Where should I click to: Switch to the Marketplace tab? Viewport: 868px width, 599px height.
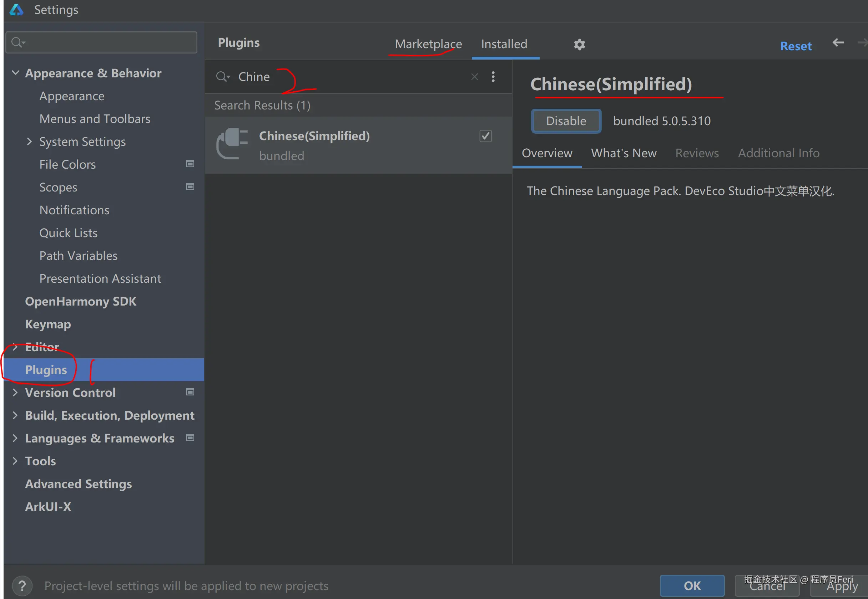(x=428, y=44)
